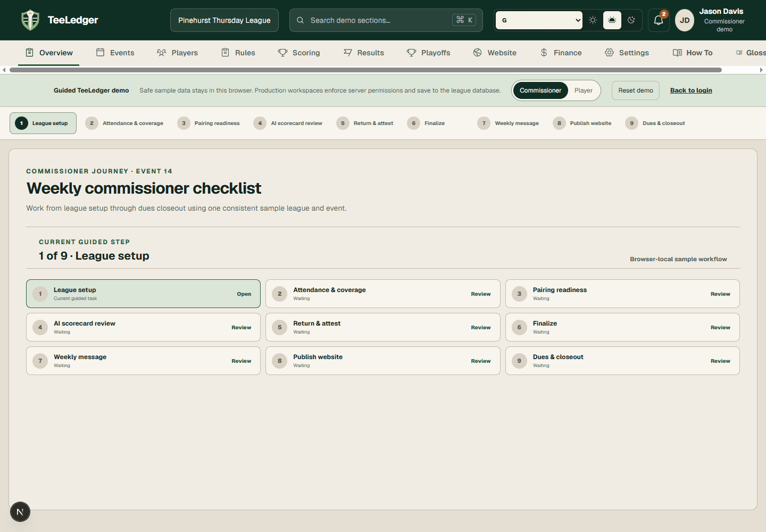Viewport: 766px width, 532px height.
Task: Follow the Back to login link
Action: pos(691,90)
